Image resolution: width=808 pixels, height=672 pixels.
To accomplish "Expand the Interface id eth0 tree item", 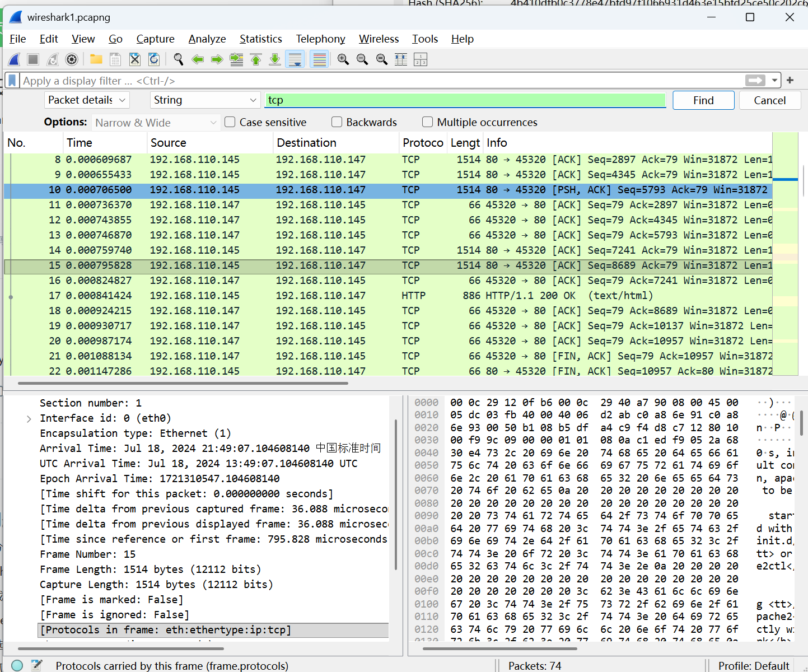I will (29, 418).
